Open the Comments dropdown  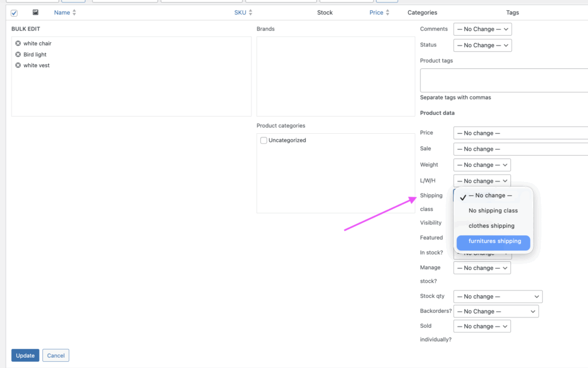click(x=482, y=29)
